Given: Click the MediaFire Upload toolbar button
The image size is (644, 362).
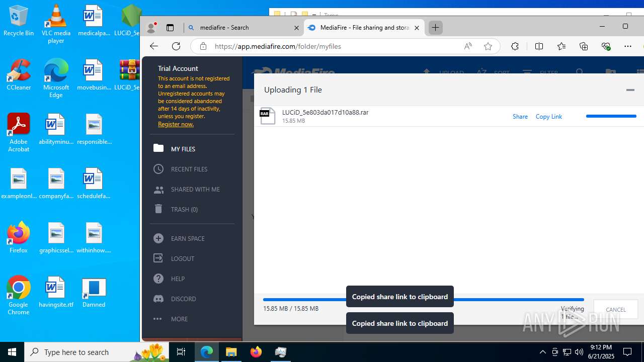Looking at the screenshot, I should 444,72.
